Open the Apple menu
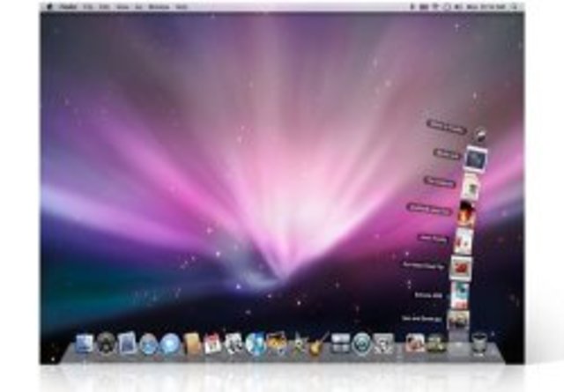The image size is (564, 392). [x=49, y=7]
